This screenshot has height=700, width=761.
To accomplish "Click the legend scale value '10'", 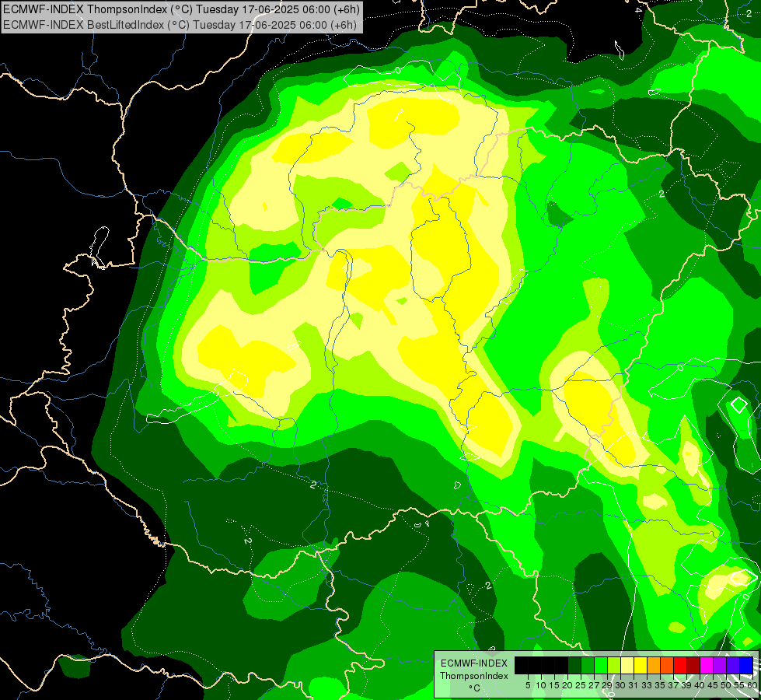I will (x=541, y=685).
